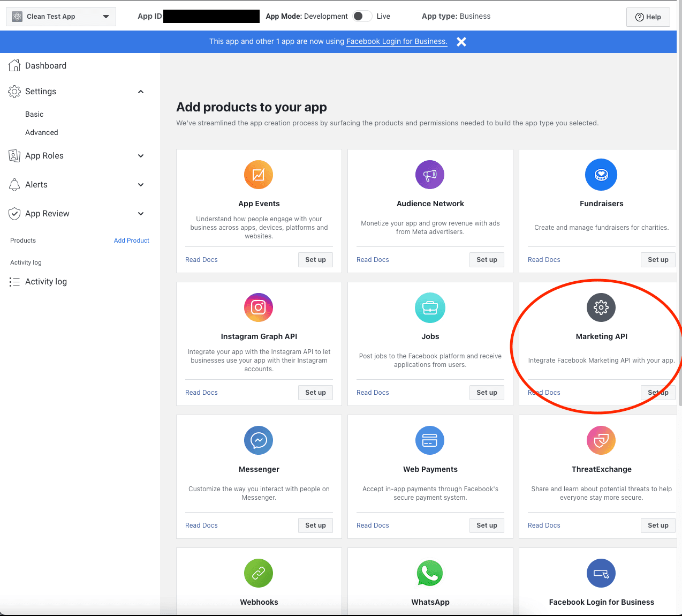Click the Webhooks card title
The width and height of the screenshot is (682, 616).
pos(259,602)
